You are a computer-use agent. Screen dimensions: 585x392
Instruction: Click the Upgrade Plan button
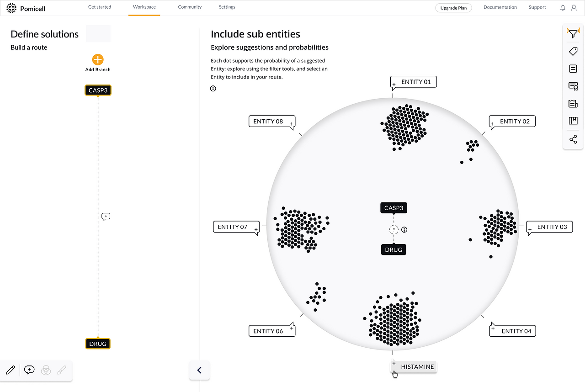453,8
